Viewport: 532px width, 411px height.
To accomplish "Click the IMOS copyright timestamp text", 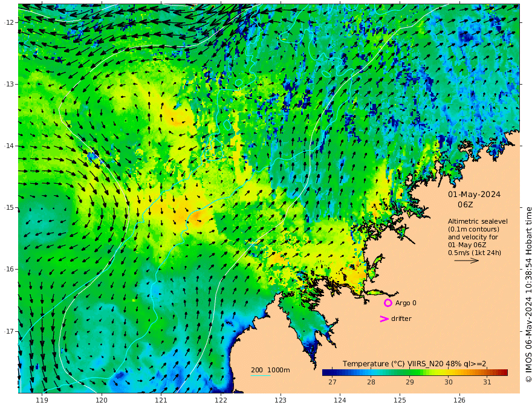I will coord(528,295).
